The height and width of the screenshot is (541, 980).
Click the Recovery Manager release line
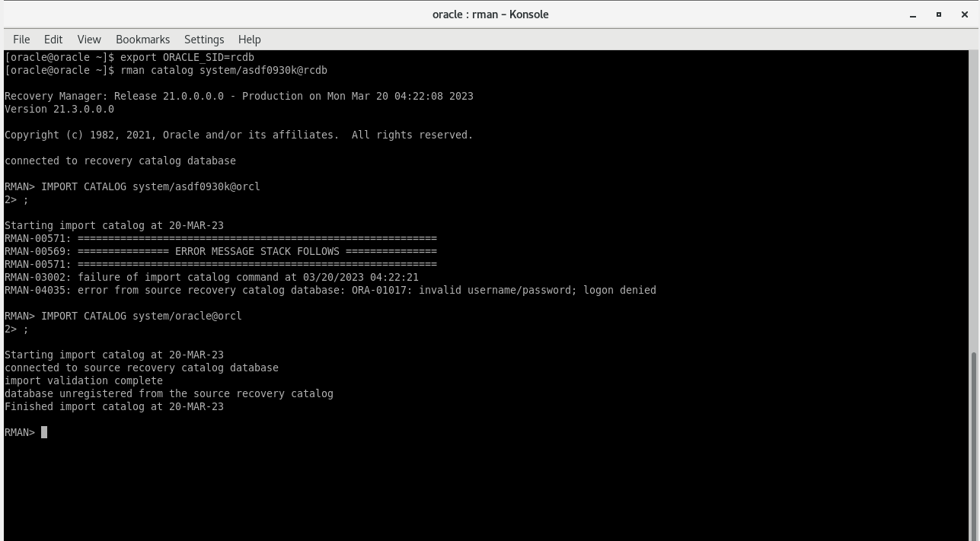coord(239,96)
